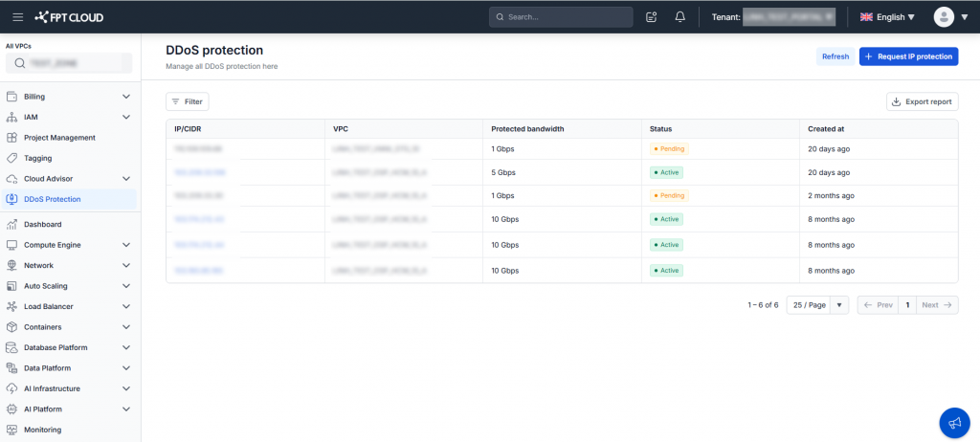Viewport: 980px width, 442px height.
Task: Open the hamburger menu icon
Action: point(17,16)
